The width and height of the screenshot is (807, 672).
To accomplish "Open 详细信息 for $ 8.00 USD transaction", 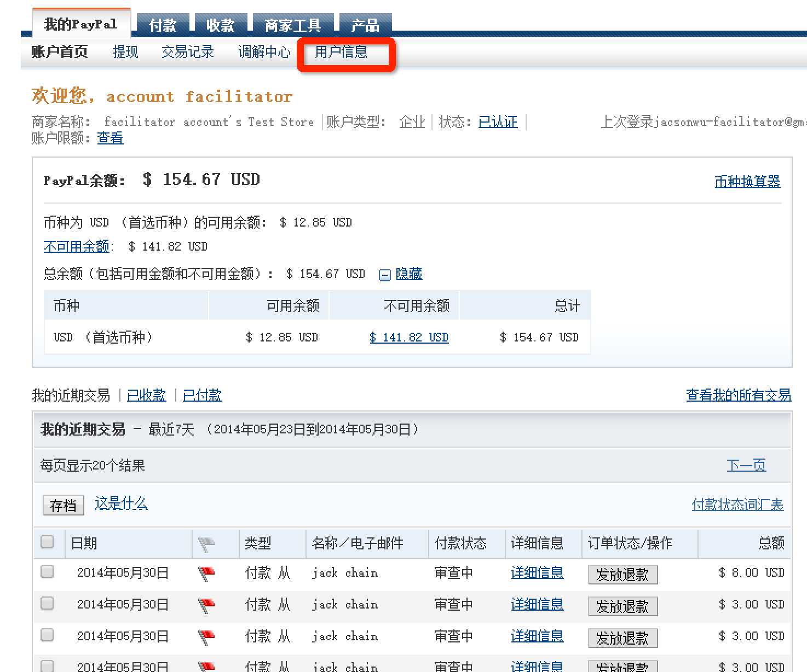I will (537, 572).
